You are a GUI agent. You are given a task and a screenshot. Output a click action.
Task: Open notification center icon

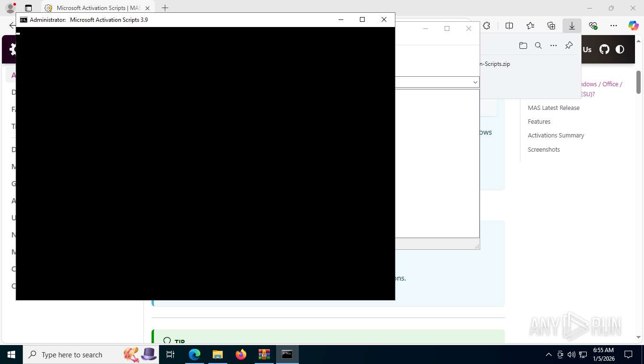628,355
